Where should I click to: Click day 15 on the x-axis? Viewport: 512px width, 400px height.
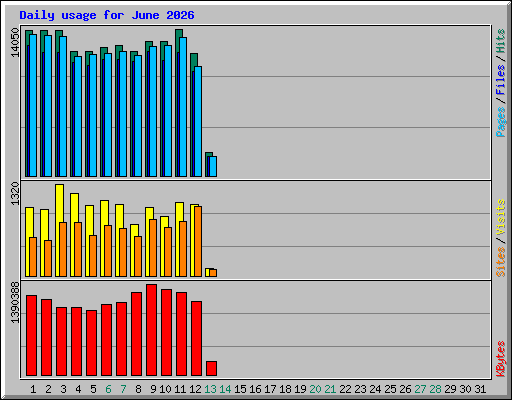(x=240, y=389)
